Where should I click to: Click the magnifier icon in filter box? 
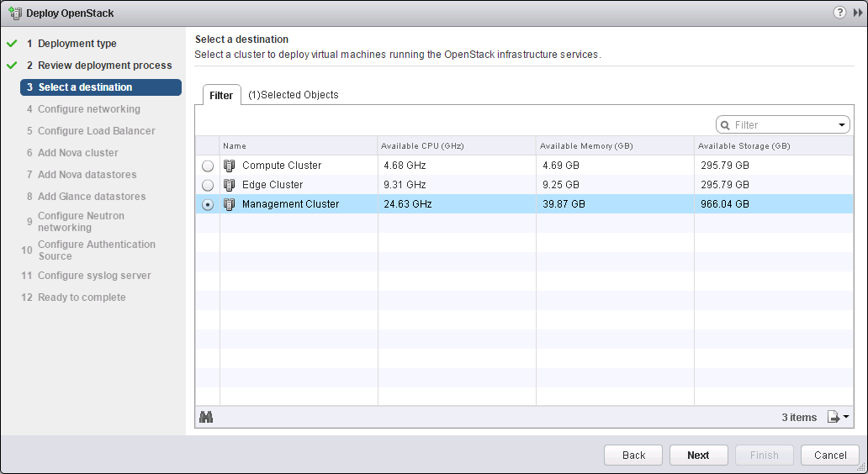pyautogui.click(x=725, y=125)
